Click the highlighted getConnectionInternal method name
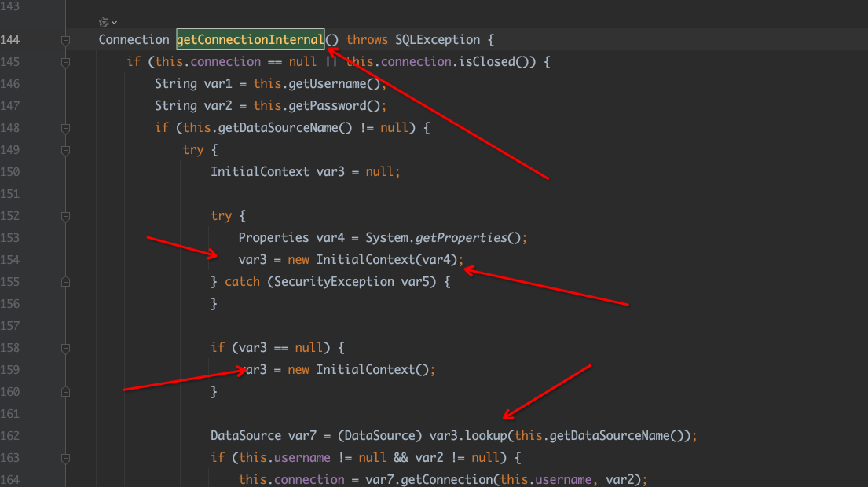 tap(250, 39)
